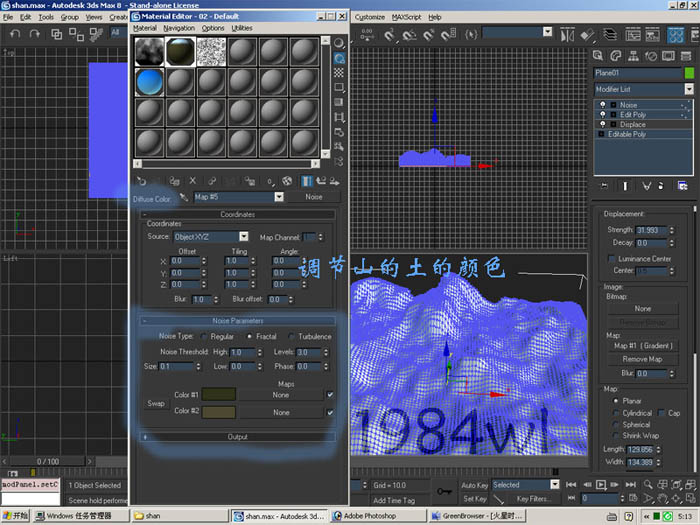Open named selection sets dropdown arrow
The image size is (700, 525).
pyautogui.click(x=548, y=32)
